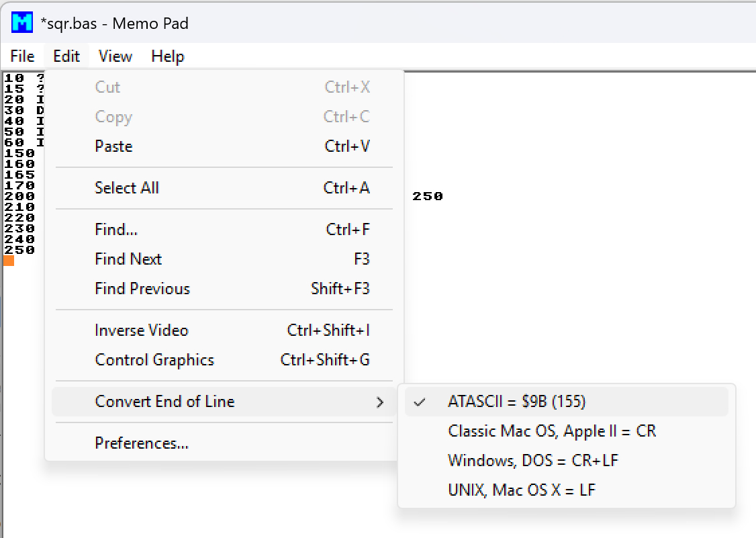This screenshot has width=756, height=538.
Task: Select Find Next menu item
Action: pyautogui.click(x=128, y=259)
